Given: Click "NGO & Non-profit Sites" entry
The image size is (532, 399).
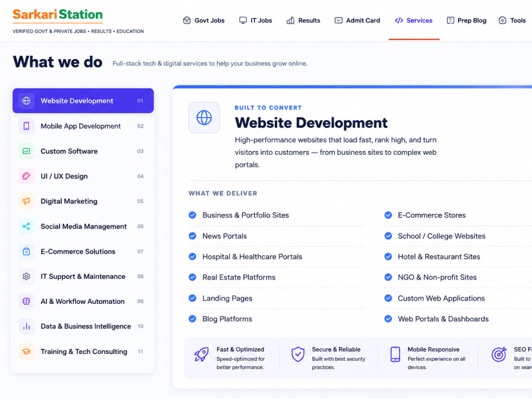Looking at the screenshot, I should point(437,278).
